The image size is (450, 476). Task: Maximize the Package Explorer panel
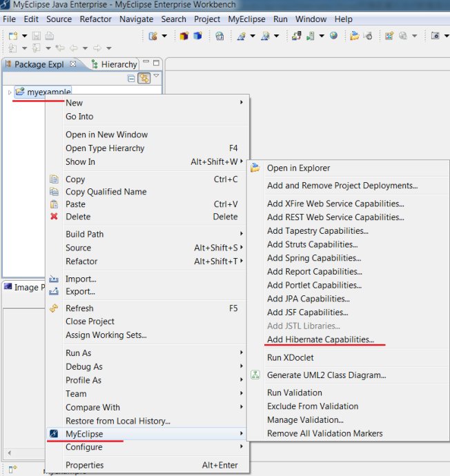157,63
